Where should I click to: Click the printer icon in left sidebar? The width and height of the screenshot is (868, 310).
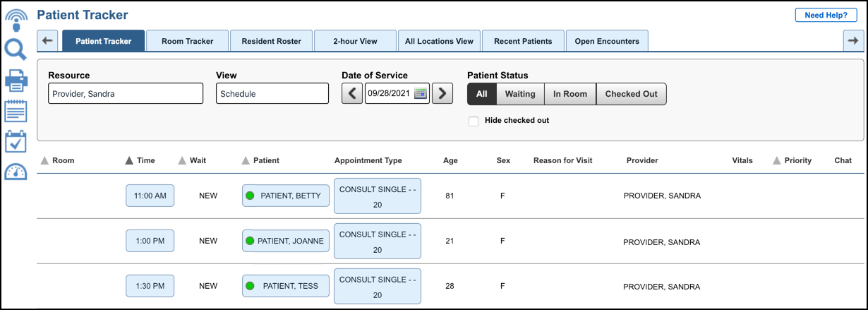16,81
